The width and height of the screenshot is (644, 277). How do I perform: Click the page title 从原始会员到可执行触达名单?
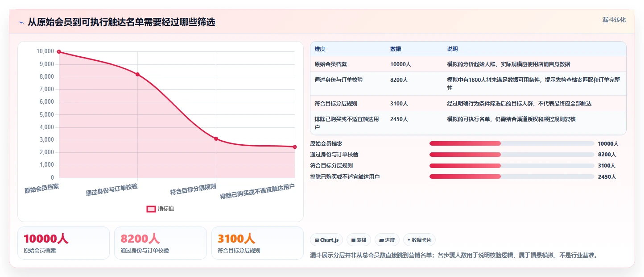tap(121, 22)
